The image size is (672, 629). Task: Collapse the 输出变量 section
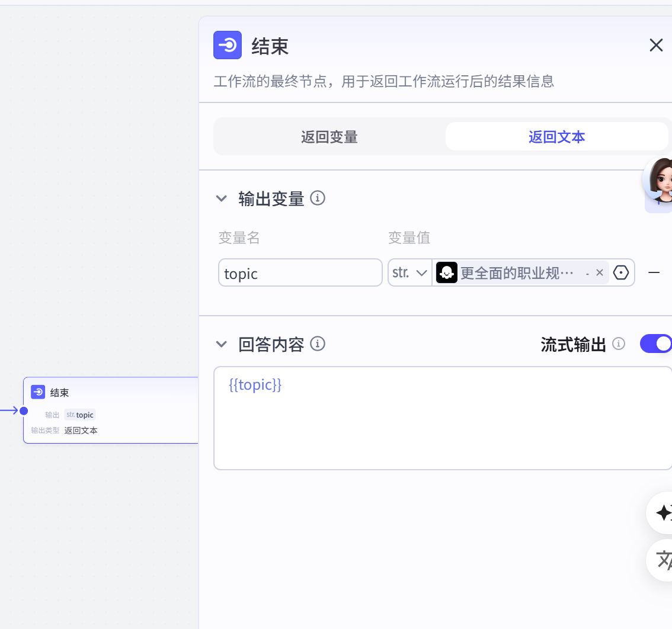click(221, 198)
